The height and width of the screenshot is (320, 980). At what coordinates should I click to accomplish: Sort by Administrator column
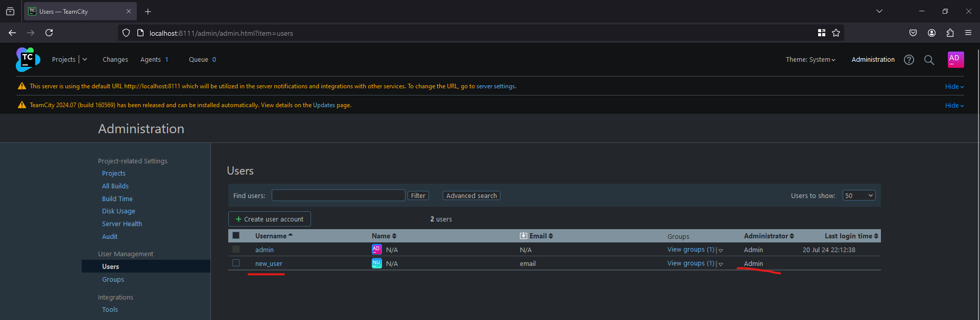click(x=769, y=236)
